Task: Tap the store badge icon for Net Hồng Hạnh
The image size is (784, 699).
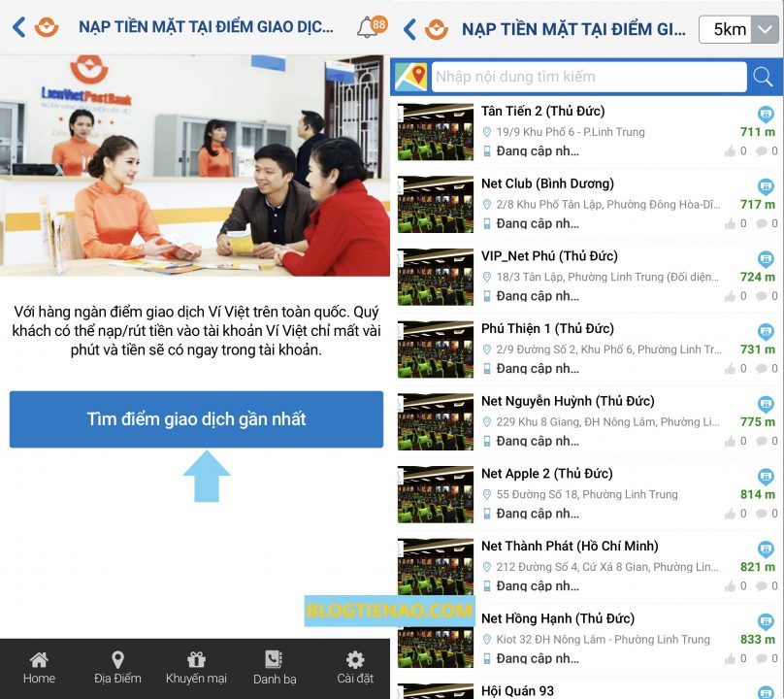Action: (x=766, y=622)
